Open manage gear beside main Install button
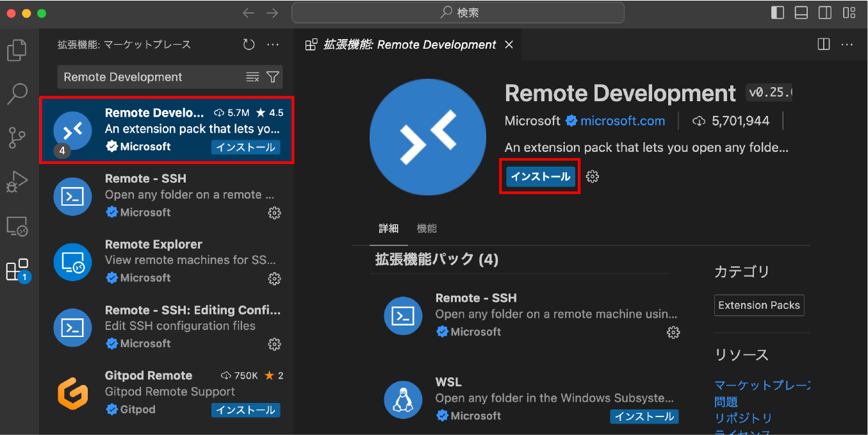The image size is (868, 435). coord(593,176)
